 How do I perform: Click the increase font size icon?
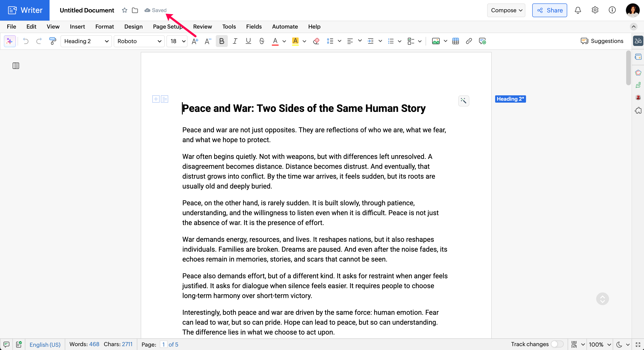tap(195, 41)
